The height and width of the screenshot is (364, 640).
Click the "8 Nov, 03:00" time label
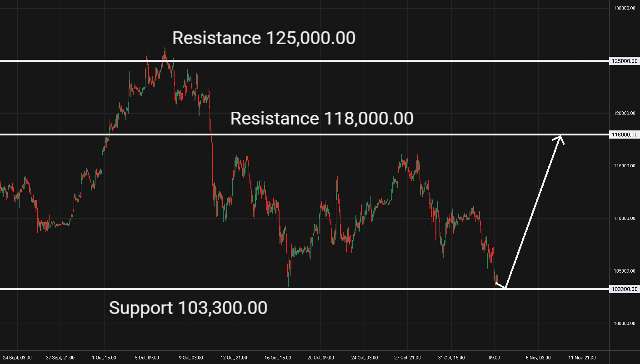pyautogui.click(x=538, y=358)
